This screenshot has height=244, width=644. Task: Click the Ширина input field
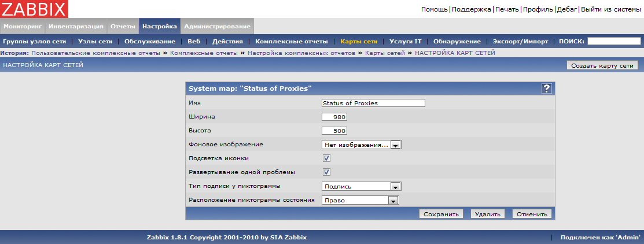point(335,117)
